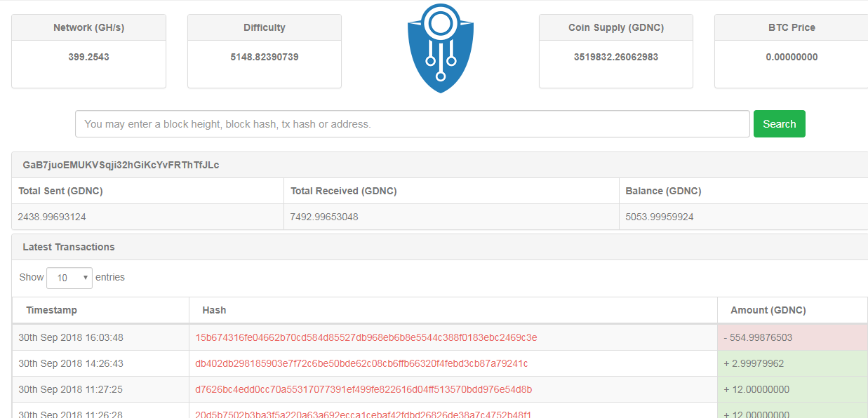Viewport: 868px width, 418px height.
Task: Click the Difficulty card header
Action: tap(265, 27)
